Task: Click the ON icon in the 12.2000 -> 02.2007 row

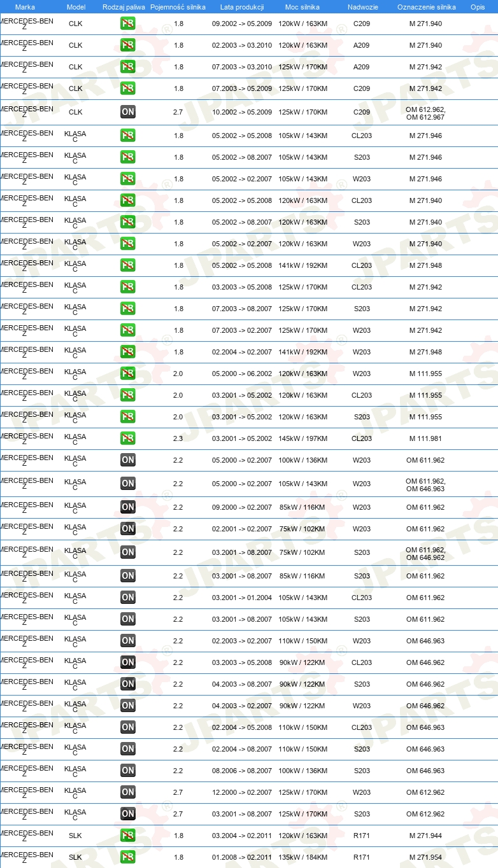Action: click(127, 792)
